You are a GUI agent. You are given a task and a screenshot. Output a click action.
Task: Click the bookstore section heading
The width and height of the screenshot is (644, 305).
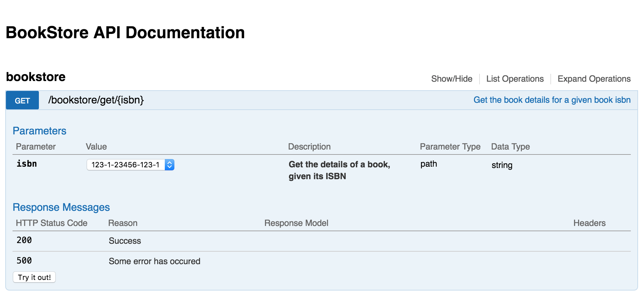[x=36, y=77]
